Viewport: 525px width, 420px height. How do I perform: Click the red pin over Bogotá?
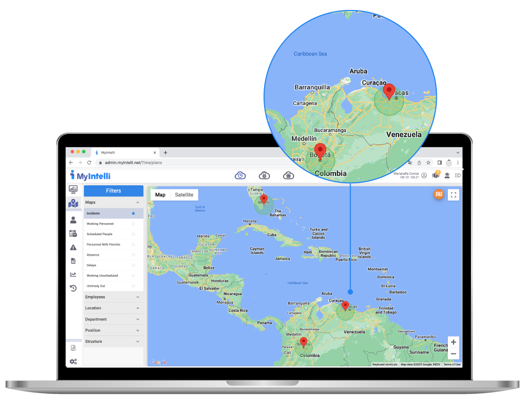pyautogui.click(x=303, y=342)
